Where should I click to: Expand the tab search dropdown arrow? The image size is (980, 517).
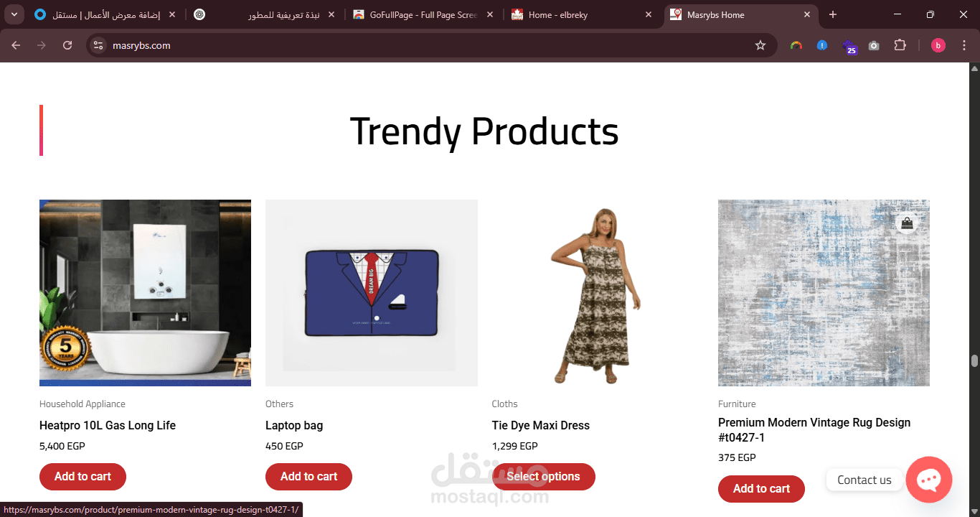click(14, 14)
